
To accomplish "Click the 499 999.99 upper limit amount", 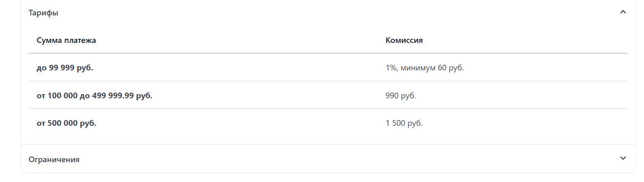I will (x=113, y=96).
